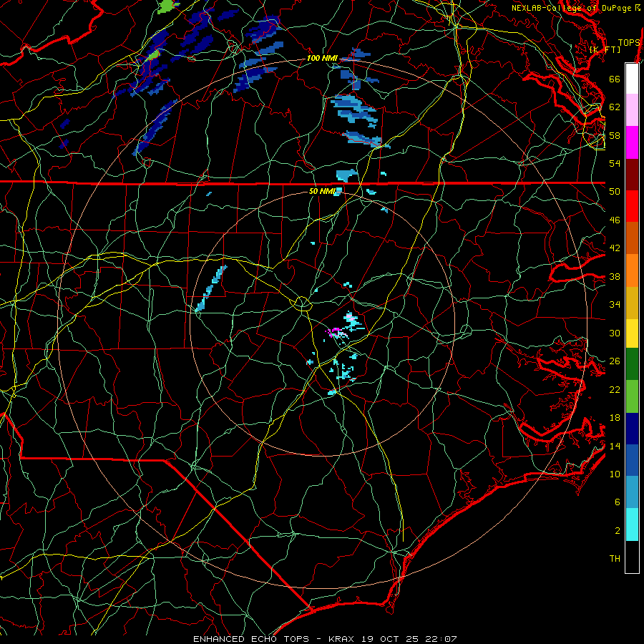The height and width of the screenshot is (644, 644).
Task: Click the "19 OCT 25" date stamp
Action: [389, 639]
